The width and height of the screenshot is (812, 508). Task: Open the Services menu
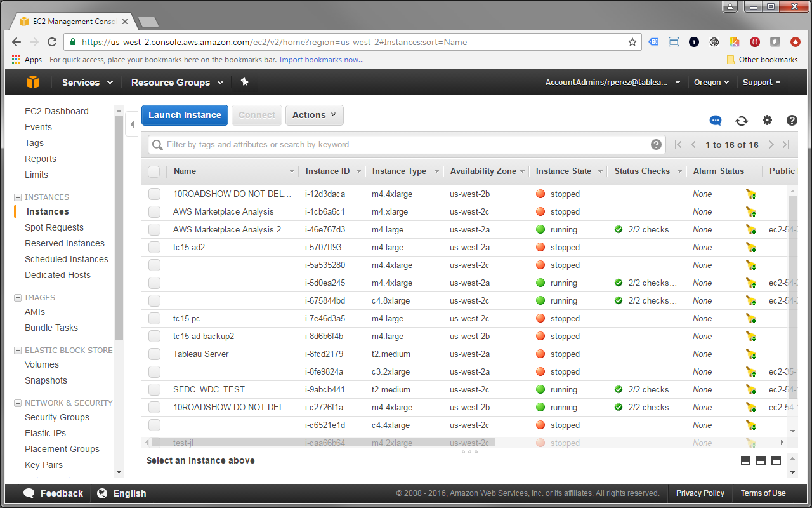87,83
